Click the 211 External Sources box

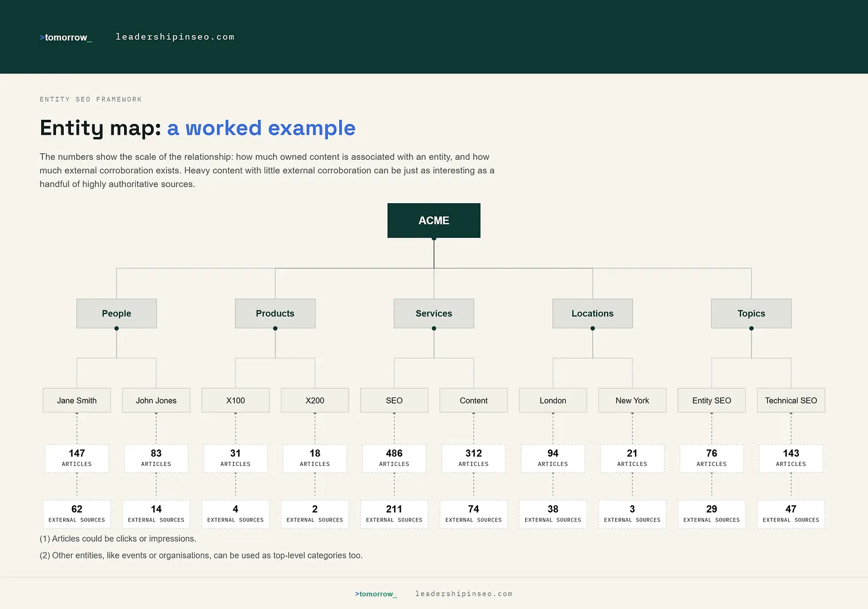click(x=394, y=514)
